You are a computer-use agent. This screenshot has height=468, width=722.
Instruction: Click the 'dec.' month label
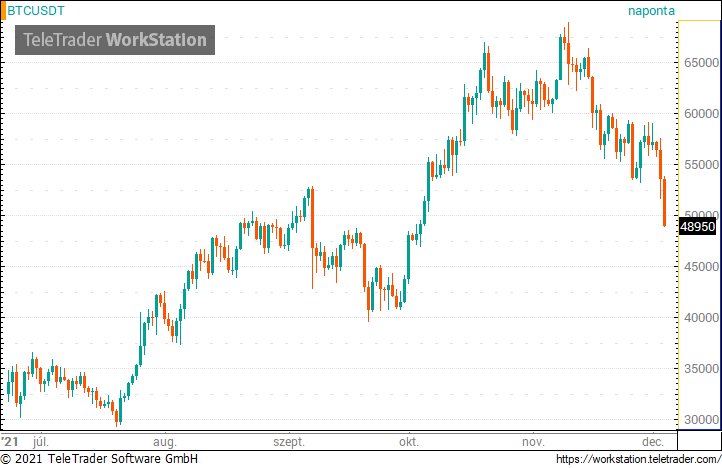[653, 442]
